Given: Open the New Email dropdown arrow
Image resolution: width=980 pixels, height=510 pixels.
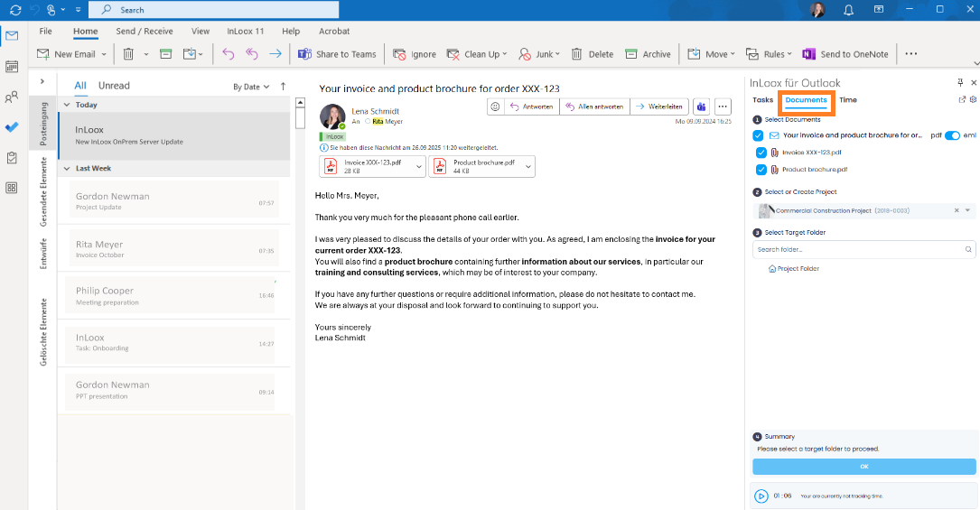Looking at the screenshot, I should [x=104, y=54].
